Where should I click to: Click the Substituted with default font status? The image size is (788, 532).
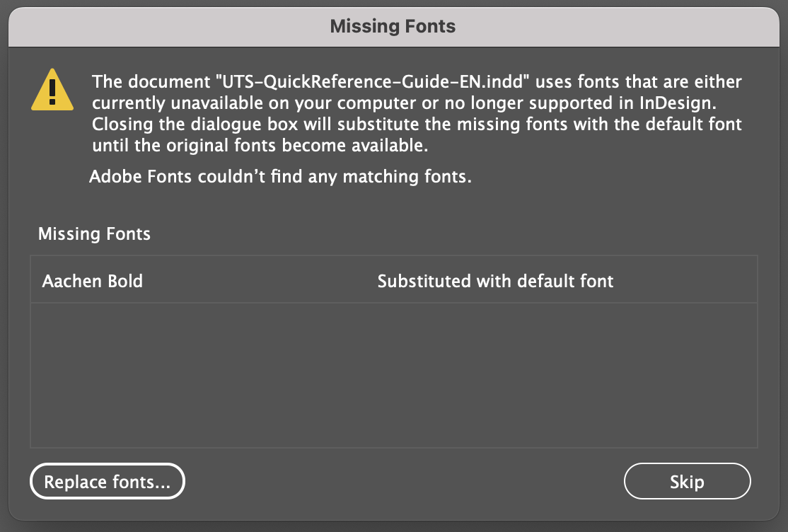click(495, 281)
